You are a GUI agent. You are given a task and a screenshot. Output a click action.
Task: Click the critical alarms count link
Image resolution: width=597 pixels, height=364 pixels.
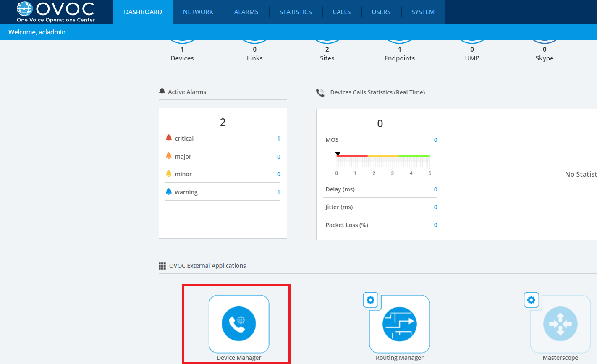[278, 138]
